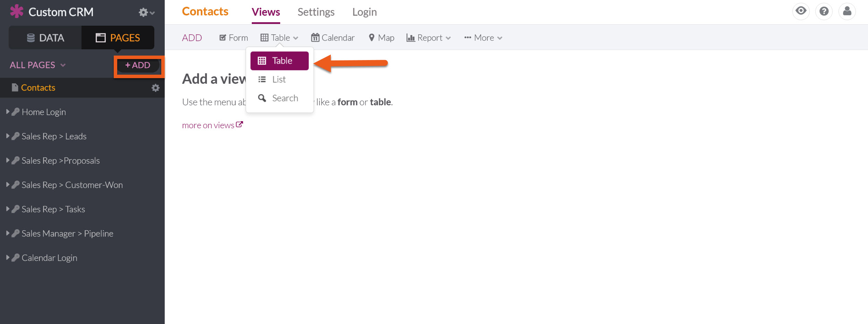Screen dimensions: 868x324
Task: Follow the 'more on views' link
Action: (213, 125)
